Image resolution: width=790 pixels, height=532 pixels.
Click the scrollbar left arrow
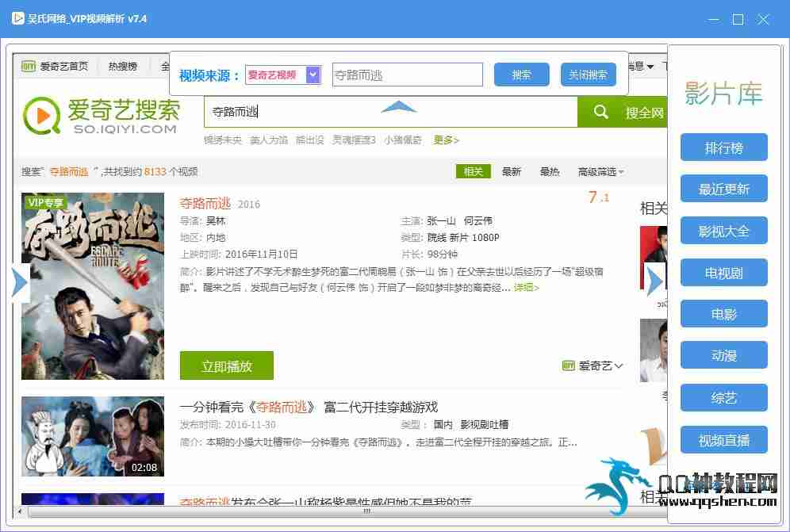[x=19, y=511]
